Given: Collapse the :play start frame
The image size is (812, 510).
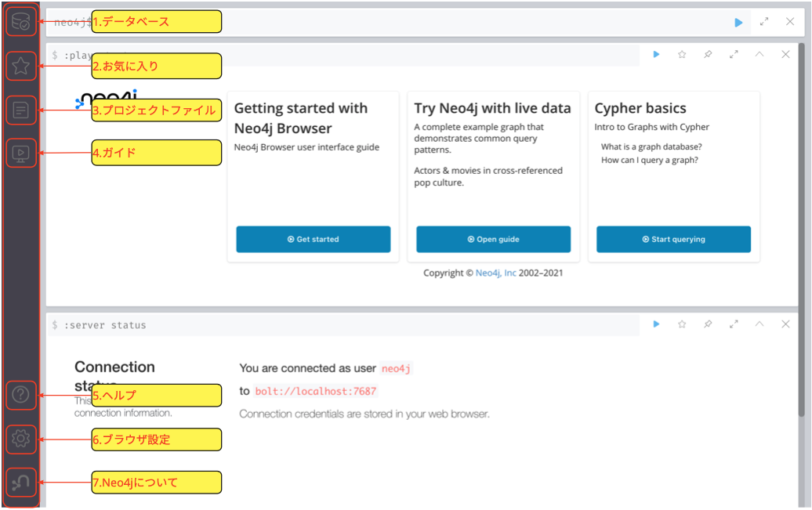Looking at the screenshot, I should [x=759, y=55].
